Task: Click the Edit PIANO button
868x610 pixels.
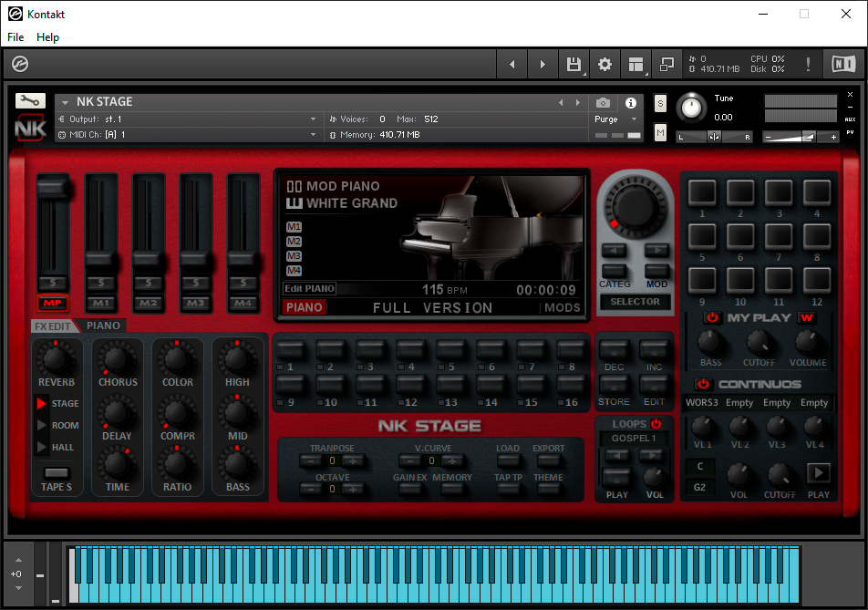Action: (x=309, y=288)
